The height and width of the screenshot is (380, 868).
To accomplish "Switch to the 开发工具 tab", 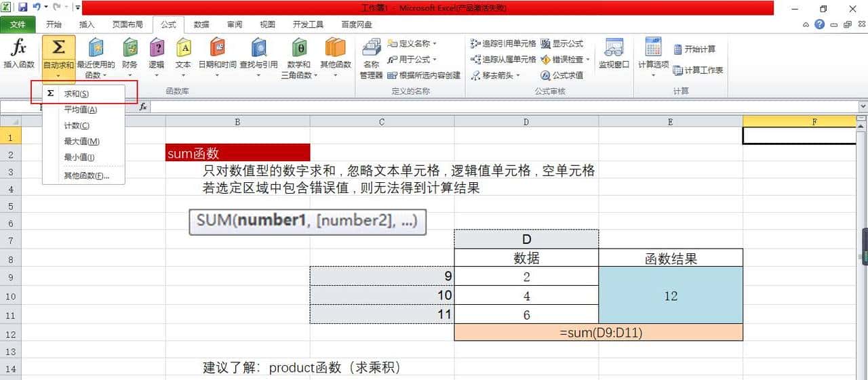I will coord(308,24).
